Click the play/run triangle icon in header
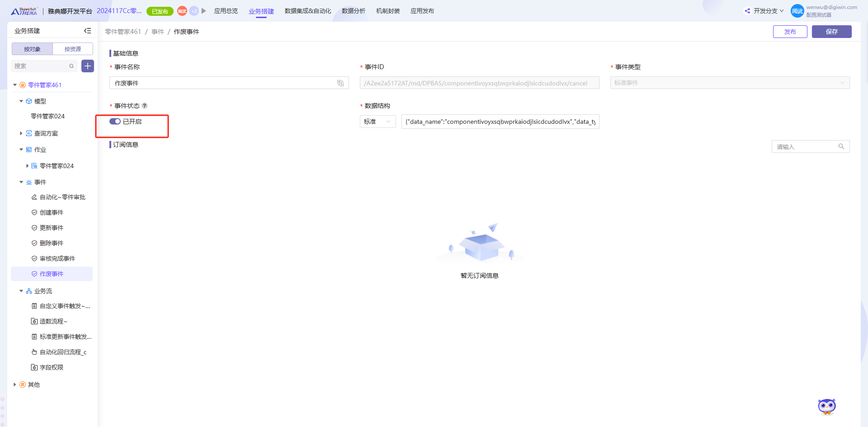 coord(204,11)
